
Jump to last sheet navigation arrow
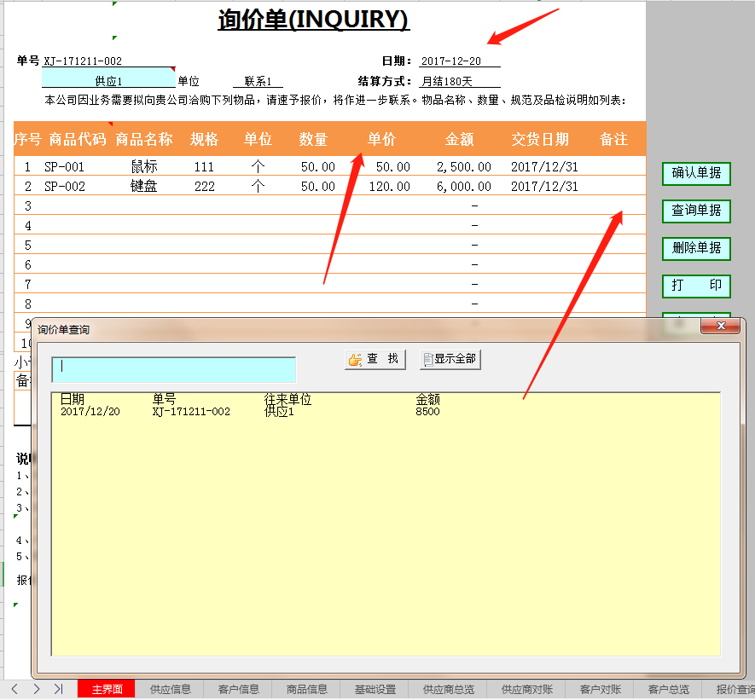click(58, 689)
